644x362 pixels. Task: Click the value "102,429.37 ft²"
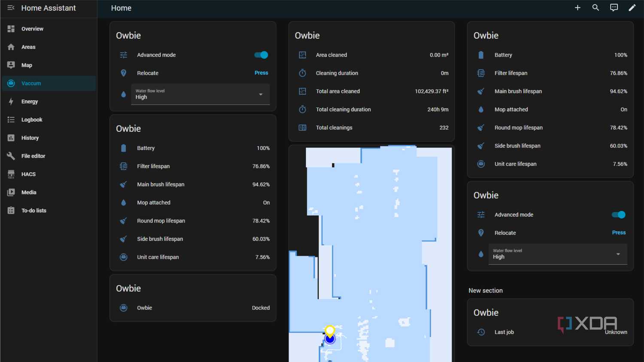click(x=432, y=91)
